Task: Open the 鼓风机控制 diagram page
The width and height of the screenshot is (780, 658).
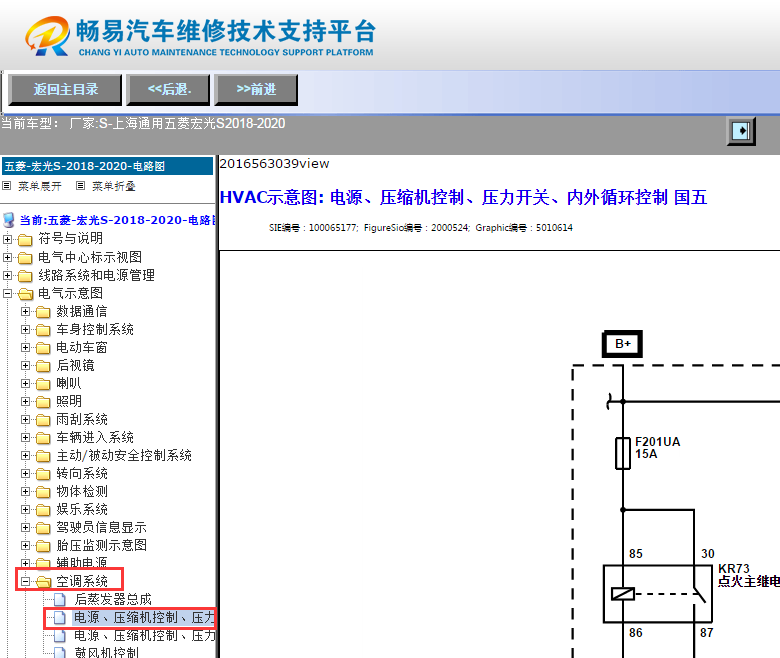Action: point(106,653)
